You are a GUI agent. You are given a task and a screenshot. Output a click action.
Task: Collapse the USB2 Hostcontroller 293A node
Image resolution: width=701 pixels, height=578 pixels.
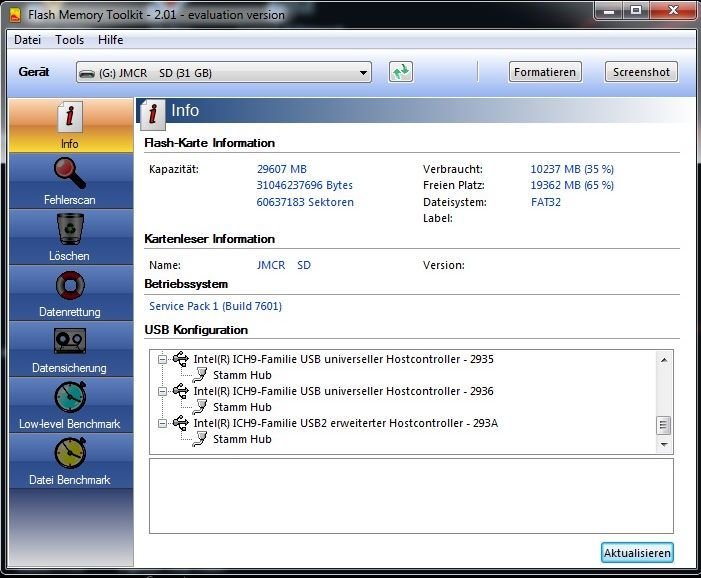[163, 423]
